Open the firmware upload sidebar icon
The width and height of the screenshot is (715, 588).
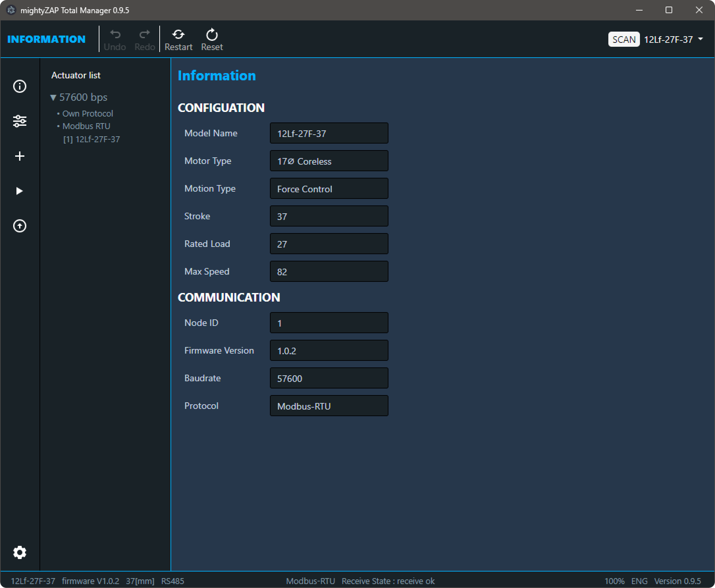[x=20, y=226]
